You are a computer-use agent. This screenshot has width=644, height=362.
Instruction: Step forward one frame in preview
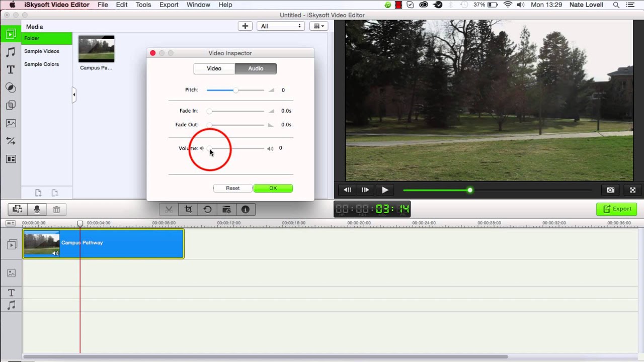365,190
